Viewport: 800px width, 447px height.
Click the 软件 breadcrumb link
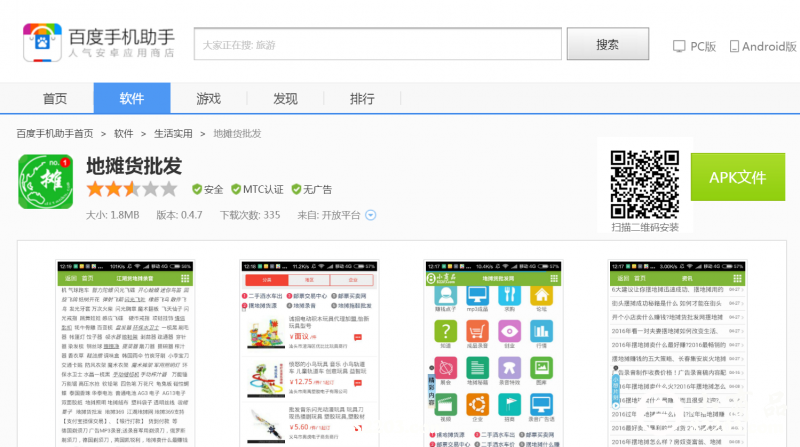[x=123, y=134]
